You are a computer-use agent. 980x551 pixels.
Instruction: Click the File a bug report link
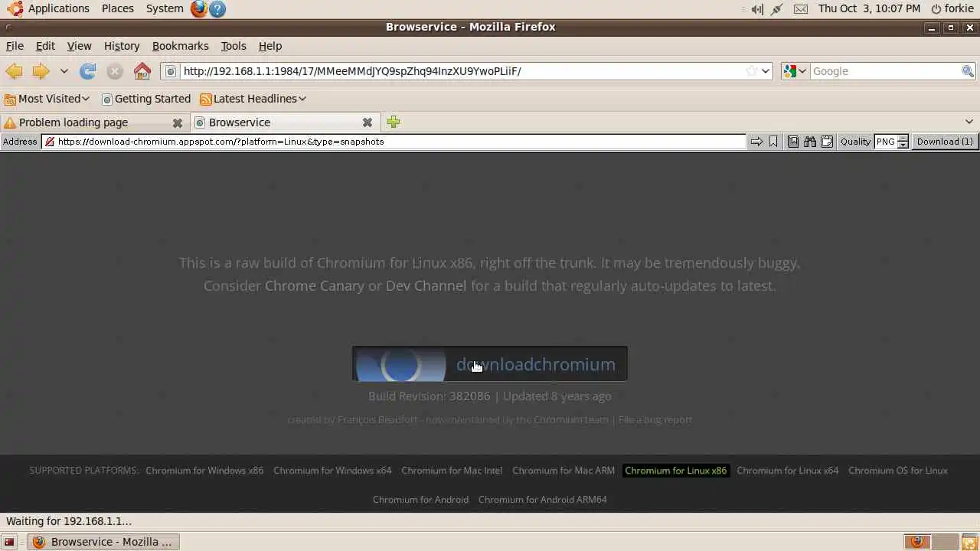[655, 419]
